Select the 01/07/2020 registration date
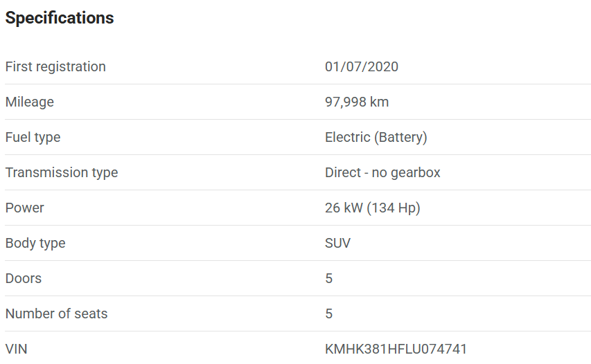591x364 pixels. point(362,67)
